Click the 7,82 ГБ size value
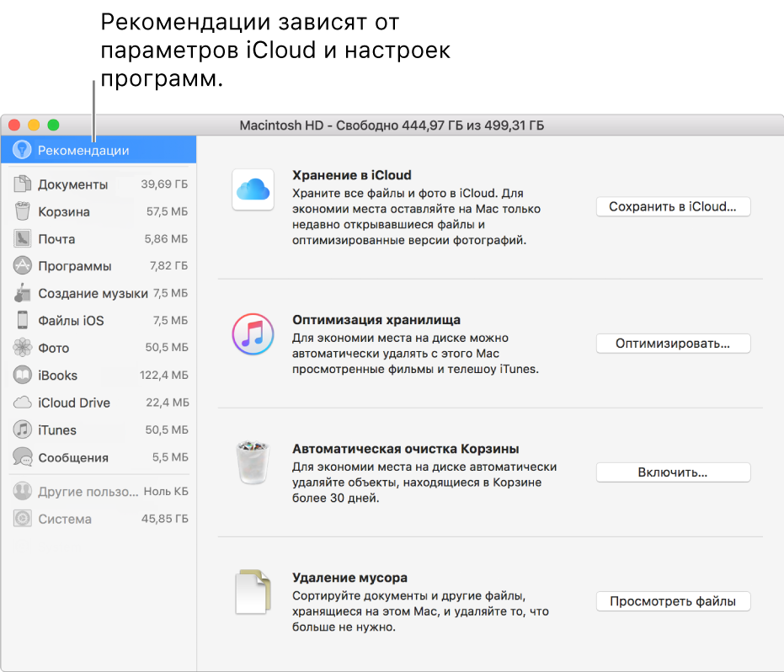This screenshot has width=784, height=672. pyautogui.click(x=168, y=265)
